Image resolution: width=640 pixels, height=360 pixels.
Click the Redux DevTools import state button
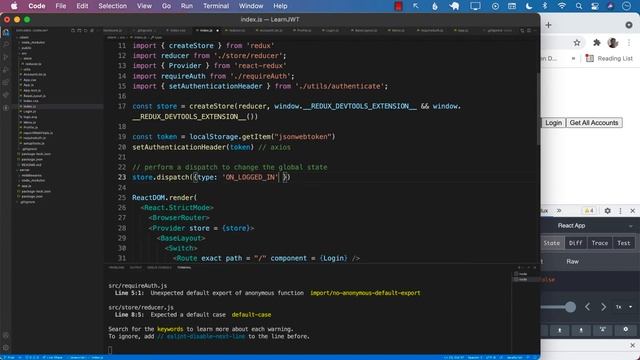pyautogui.click(x=560, y=330)
